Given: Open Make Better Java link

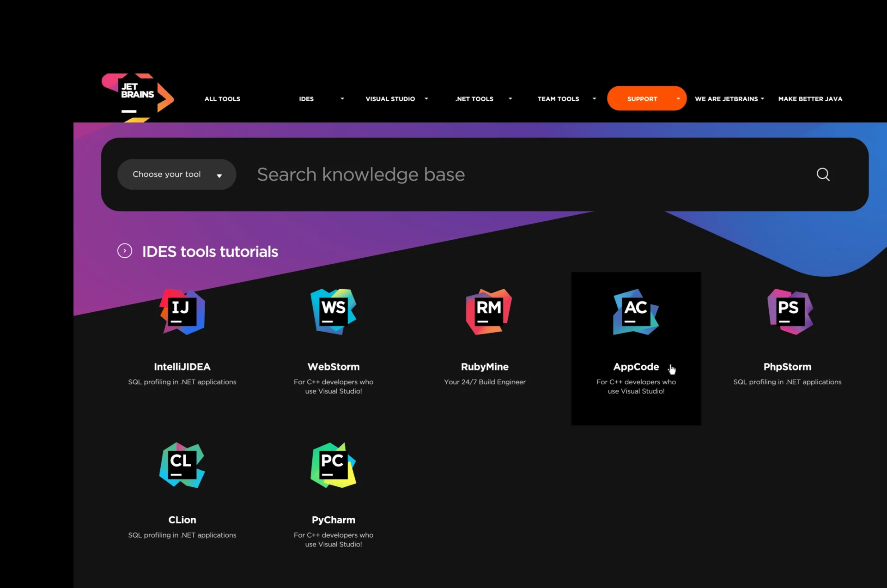Looking at the screenshot, I should (810, 99).
